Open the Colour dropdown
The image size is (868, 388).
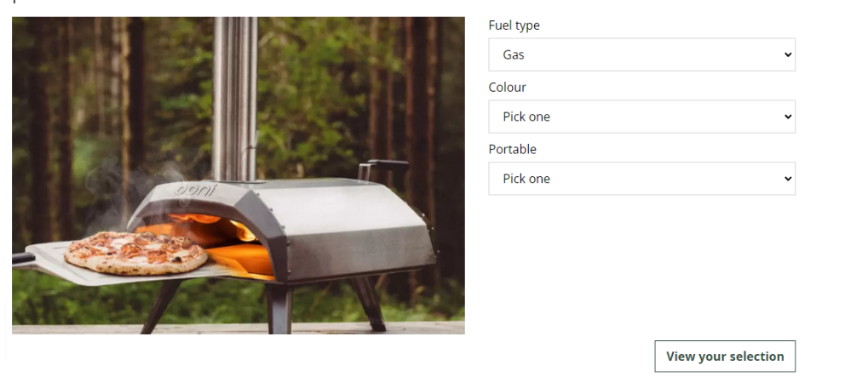(641, 117)
